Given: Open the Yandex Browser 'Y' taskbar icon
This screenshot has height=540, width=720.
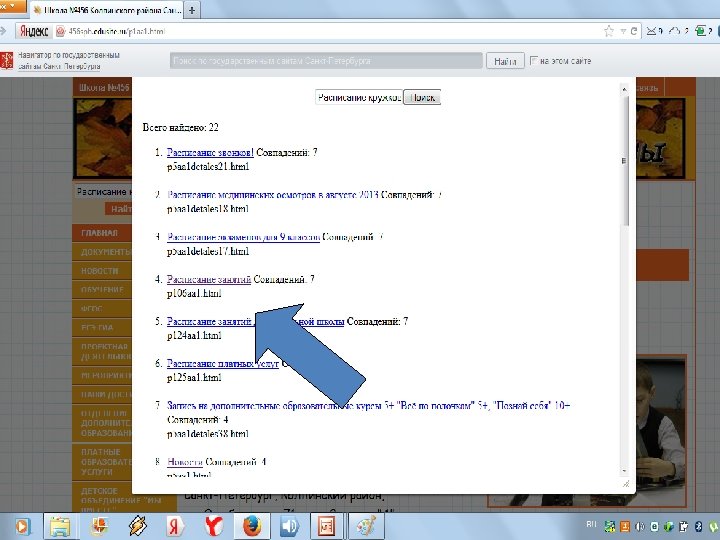Looking at the screenshot, I should (214, 526).
